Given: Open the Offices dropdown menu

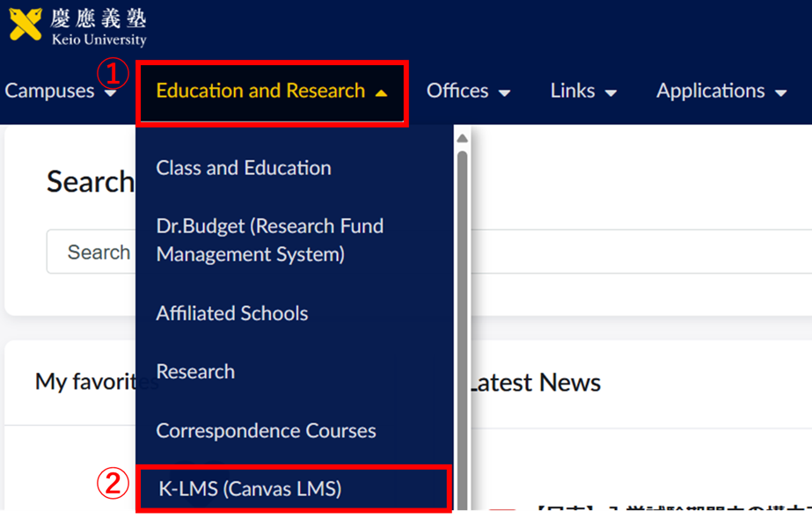Looking at the screenshot, I should 468,91.
